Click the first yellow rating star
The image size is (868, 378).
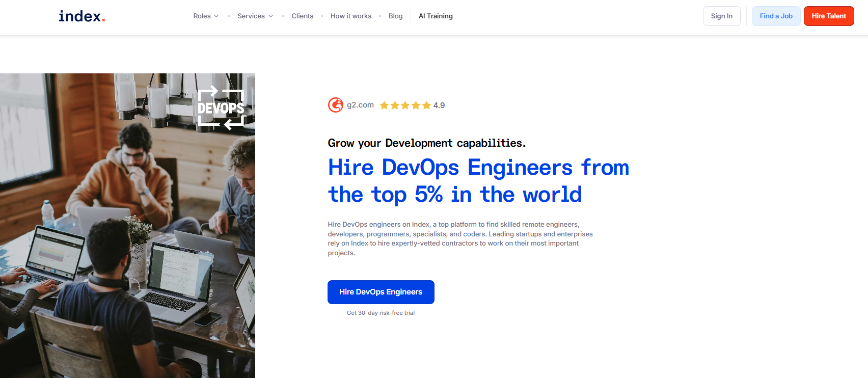(x=384, y=105)
